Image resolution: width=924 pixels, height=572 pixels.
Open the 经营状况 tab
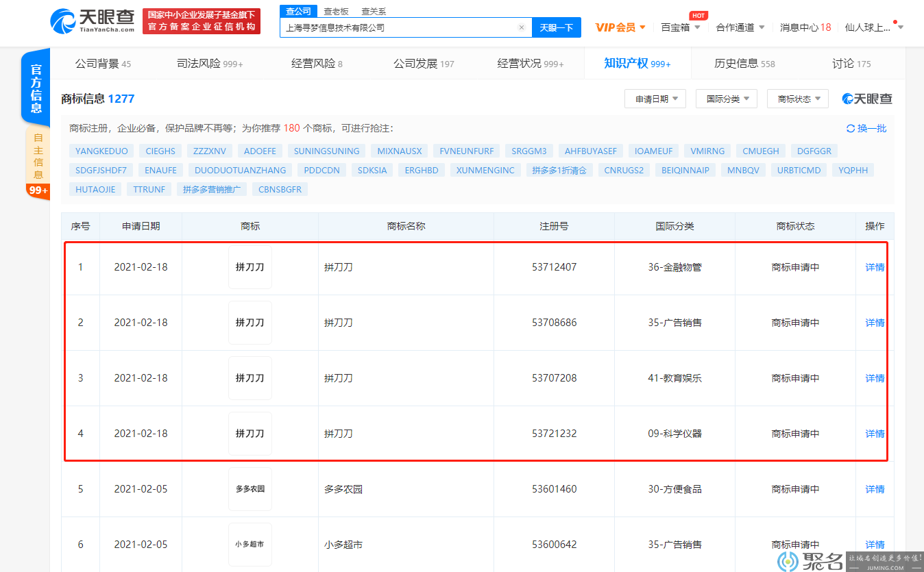pos(531,64)
